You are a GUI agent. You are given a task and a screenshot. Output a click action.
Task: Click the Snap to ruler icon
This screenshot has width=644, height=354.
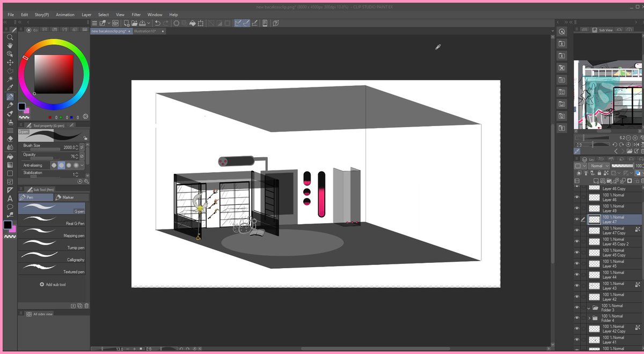click(x=238, y=23)
